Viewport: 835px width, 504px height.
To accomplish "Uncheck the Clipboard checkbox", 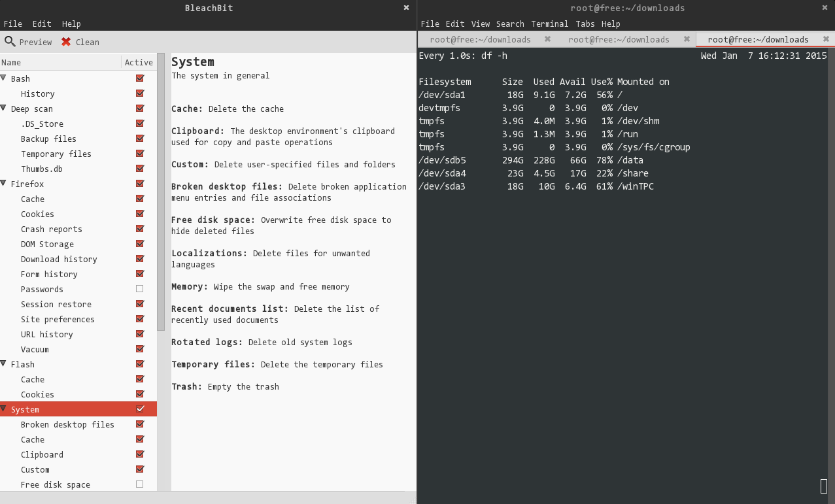I will 139,454.
